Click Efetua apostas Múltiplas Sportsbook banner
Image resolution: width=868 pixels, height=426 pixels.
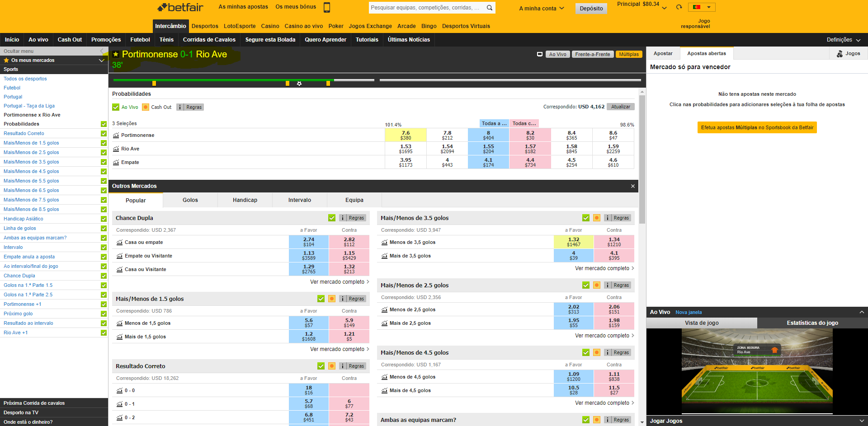[757, 127]
